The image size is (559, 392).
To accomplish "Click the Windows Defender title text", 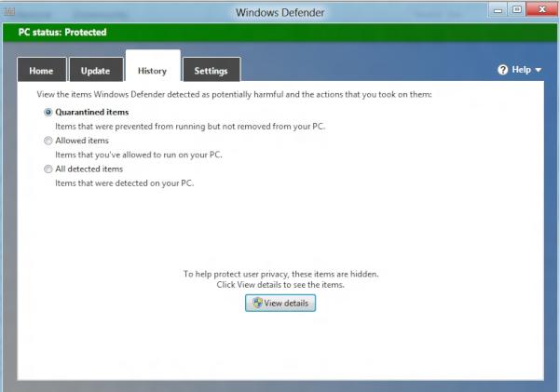I will coord(279,12).
